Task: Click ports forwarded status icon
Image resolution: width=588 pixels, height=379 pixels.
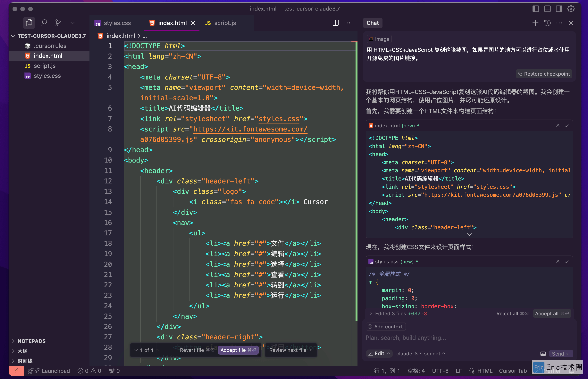Action: pos(114,371)
